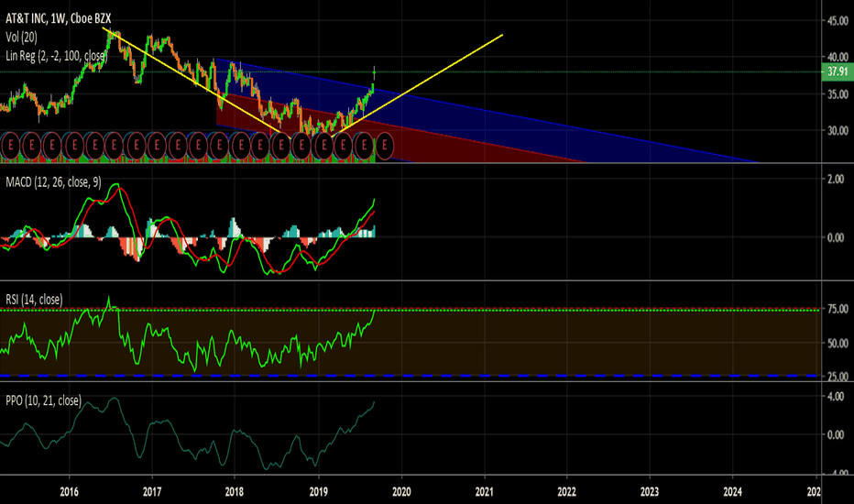
Task: Click the 2022 label on time axis
Action: click(566, 492)
